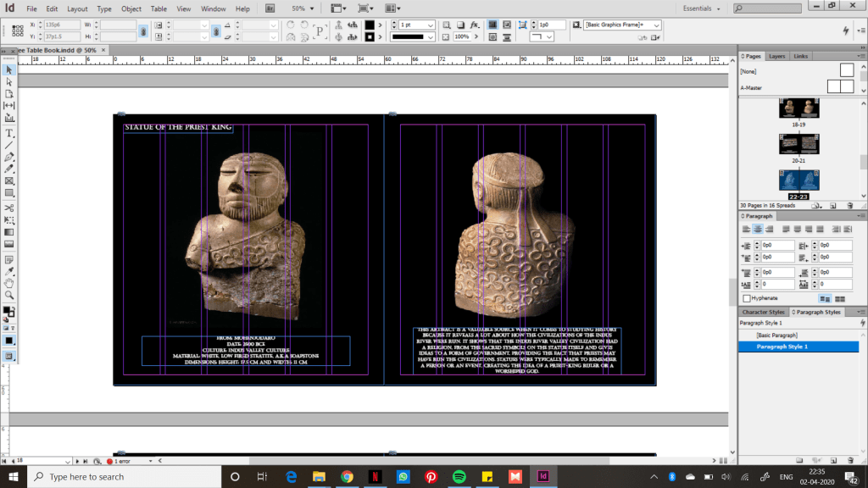Click the fill color swatch in control bar
Viewport: 868px width, 488px height.
pos(370,25)
